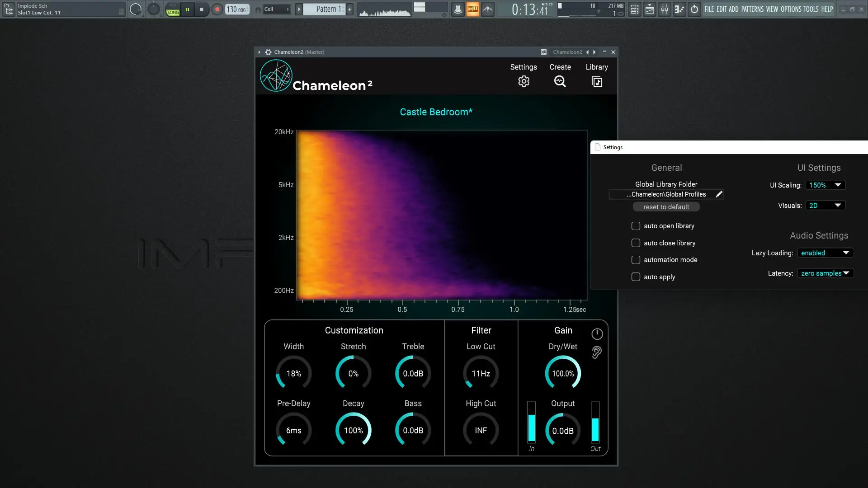Open the Library icon
Viewport: 868px width, 488px height.
[x=597, y=81]
